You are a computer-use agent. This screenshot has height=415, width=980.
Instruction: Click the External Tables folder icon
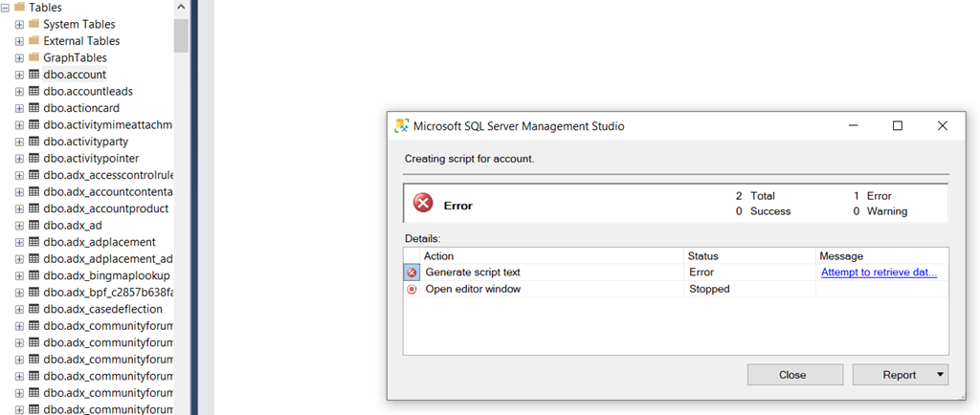(33, 40)
